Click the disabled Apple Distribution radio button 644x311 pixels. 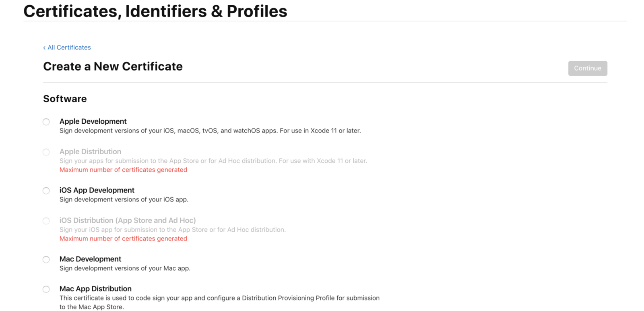click(x=46, y=152)
